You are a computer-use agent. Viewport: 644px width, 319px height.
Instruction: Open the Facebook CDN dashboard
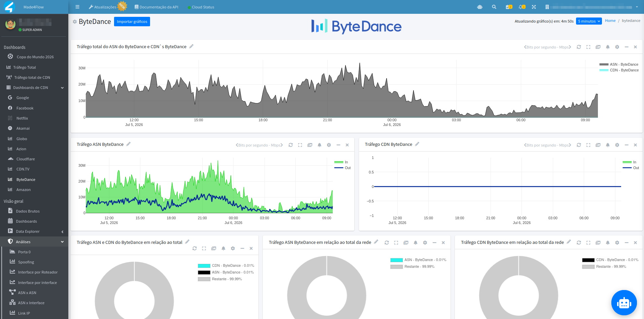pyautogui.click(x=25, y=108)
